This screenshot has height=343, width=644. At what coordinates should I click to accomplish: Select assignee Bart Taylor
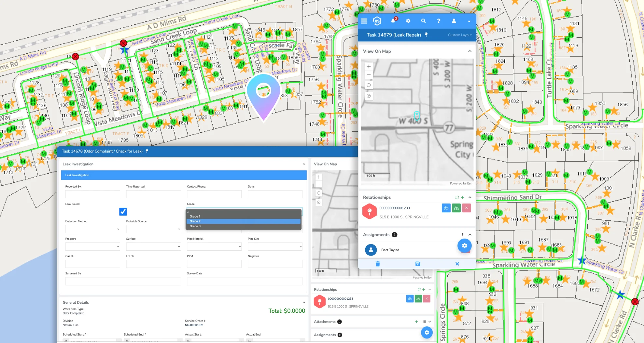(x=390, y=250)
